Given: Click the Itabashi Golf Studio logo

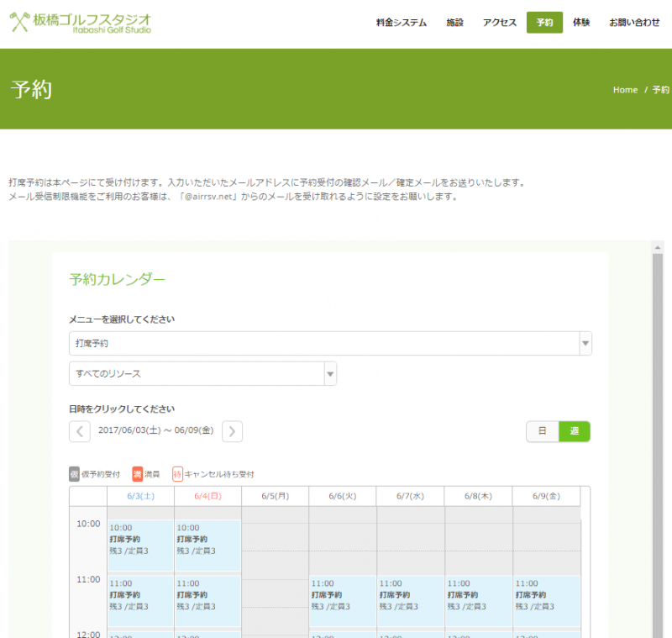Looking at the screenshot, I should (81, 22).
